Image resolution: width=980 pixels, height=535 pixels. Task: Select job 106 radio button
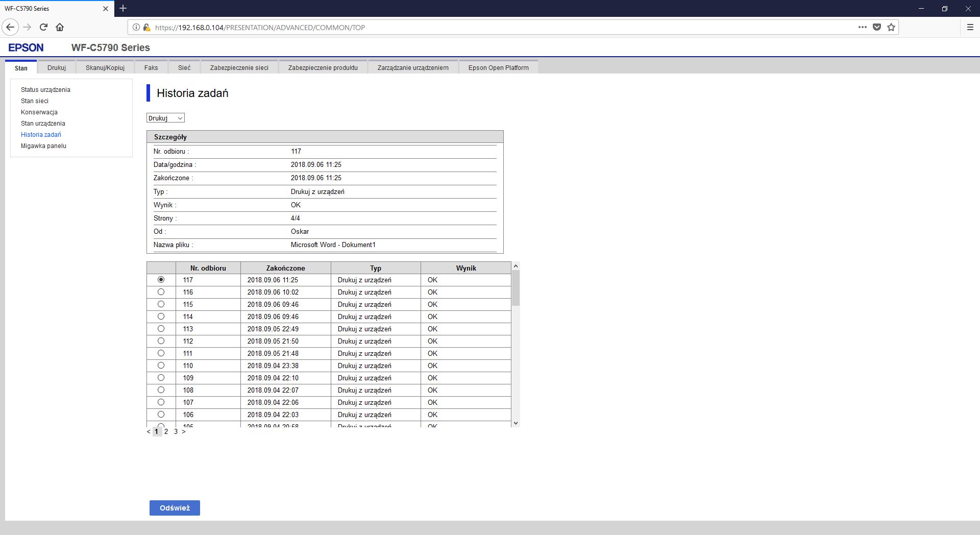[x=161, y=415]
